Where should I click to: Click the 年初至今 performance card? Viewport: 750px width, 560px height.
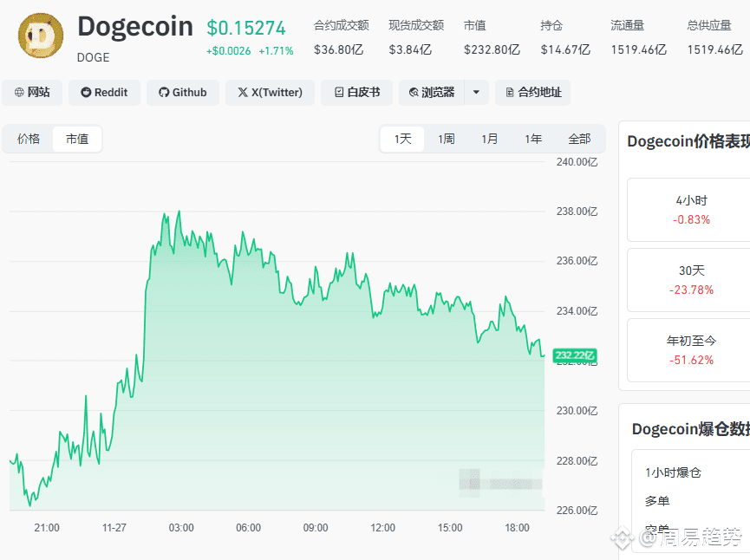click(691, 350)
